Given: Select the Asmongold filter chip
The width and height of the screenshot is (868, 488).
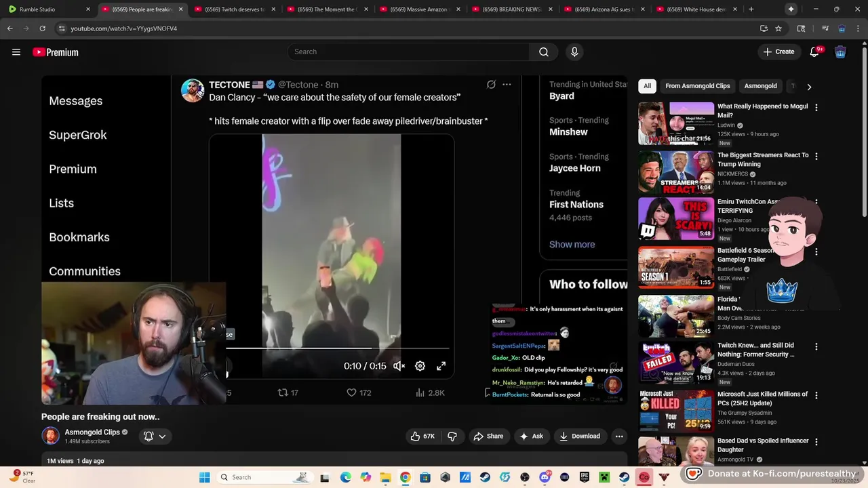Looking at the screenshot, I should click(x=760, y=86).
